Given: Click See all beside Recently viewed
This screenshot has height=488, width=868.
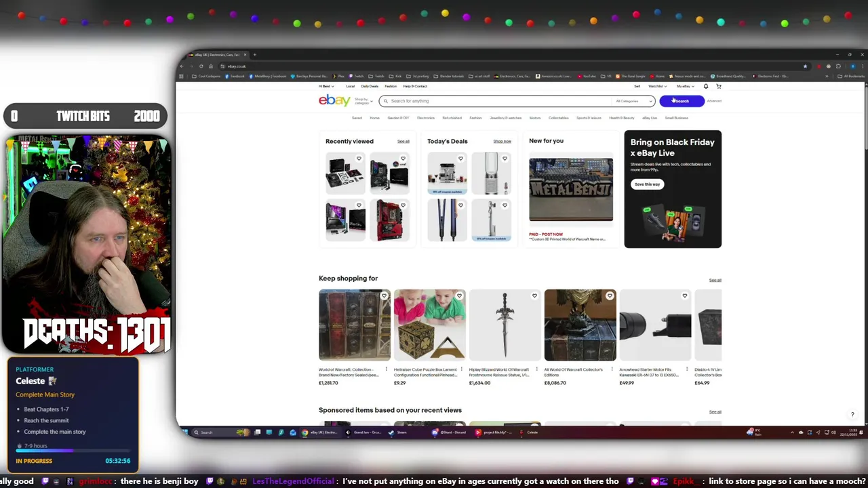Looking at the screenshot, I should (403, 142).
